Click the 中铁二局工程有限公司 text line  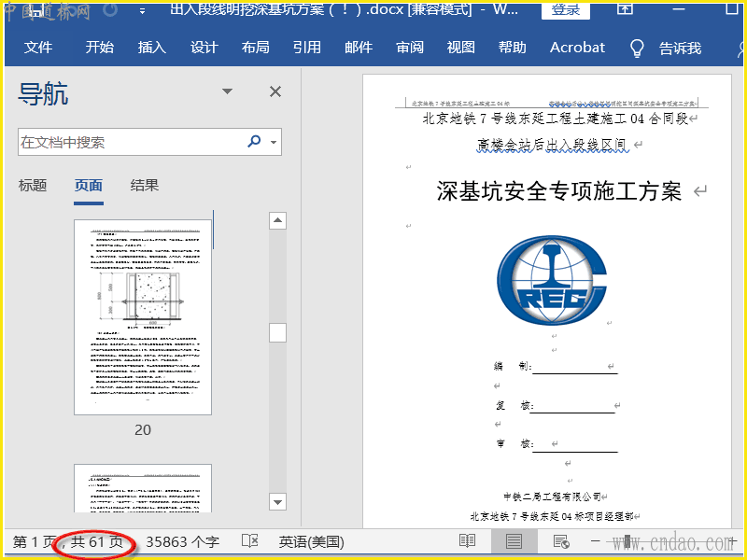553,497
